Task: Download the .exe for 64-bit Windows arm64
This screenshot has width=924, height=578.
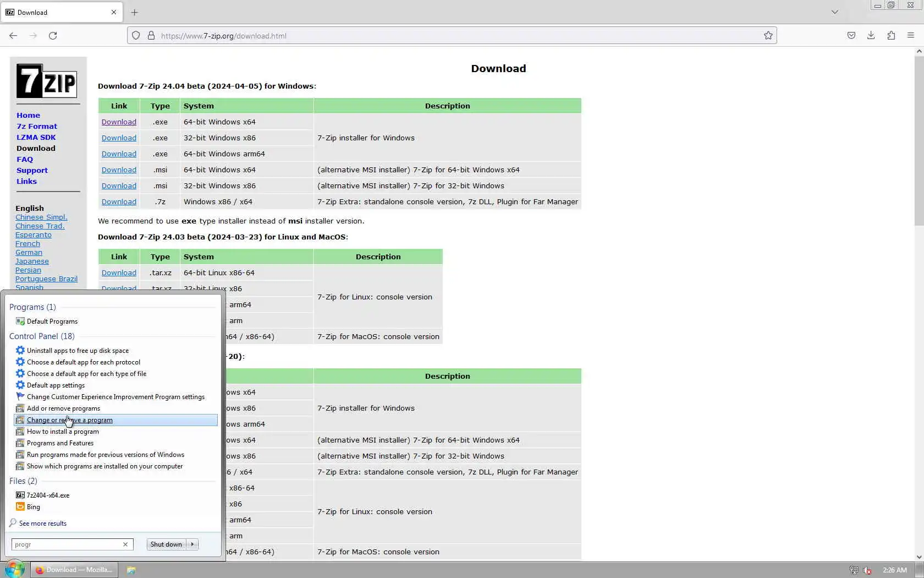Action: [119, 154]
